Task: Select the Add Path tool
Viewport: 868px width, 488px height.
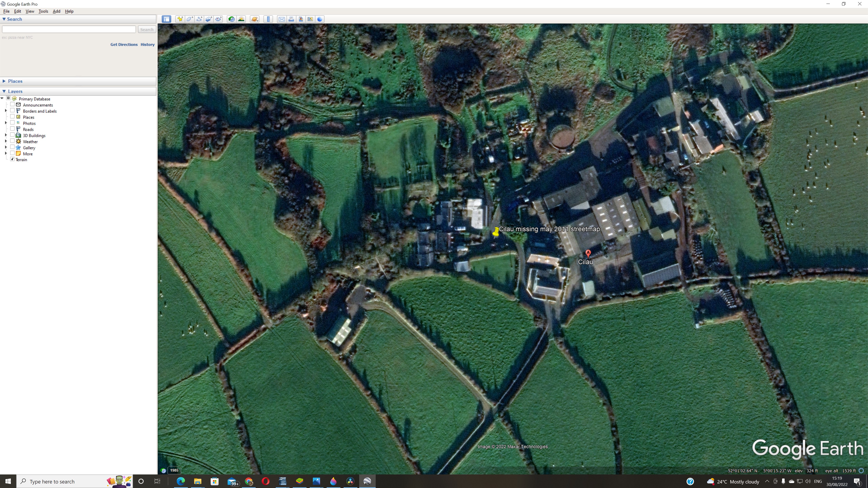Action: click(x=199, y=19)
